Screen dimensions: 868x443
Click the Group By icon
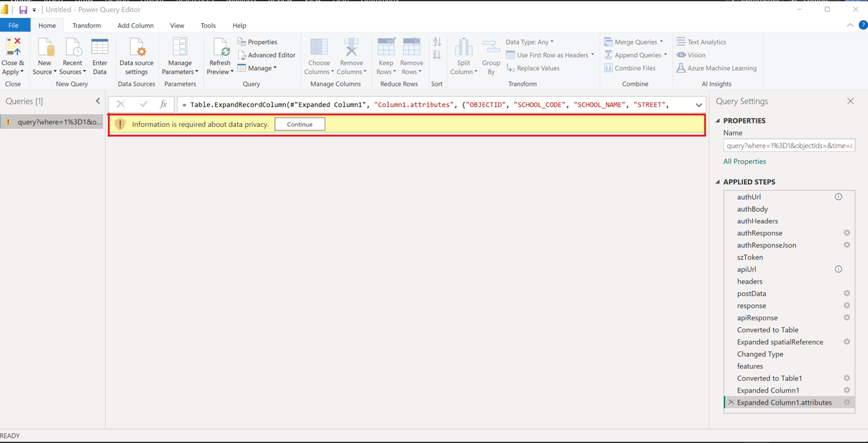pyautogui.click(x=491, y=47)
